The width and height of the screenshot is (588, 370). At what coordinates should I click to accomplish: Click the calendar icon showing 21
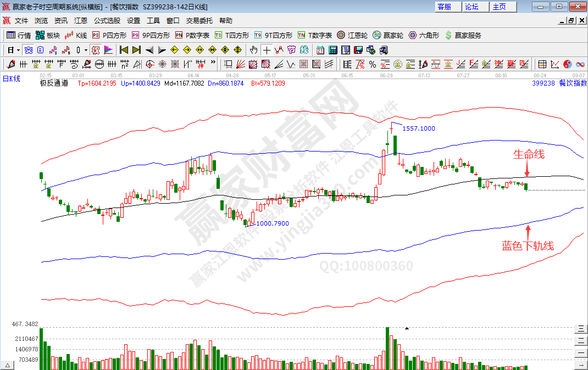tap(320, 50)
